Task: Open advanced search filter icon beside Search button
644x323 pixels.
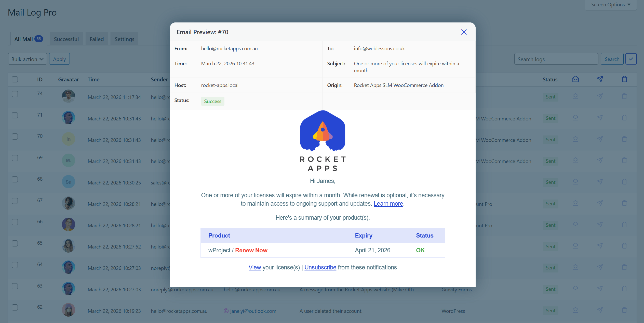Action: tap(631, 59)
